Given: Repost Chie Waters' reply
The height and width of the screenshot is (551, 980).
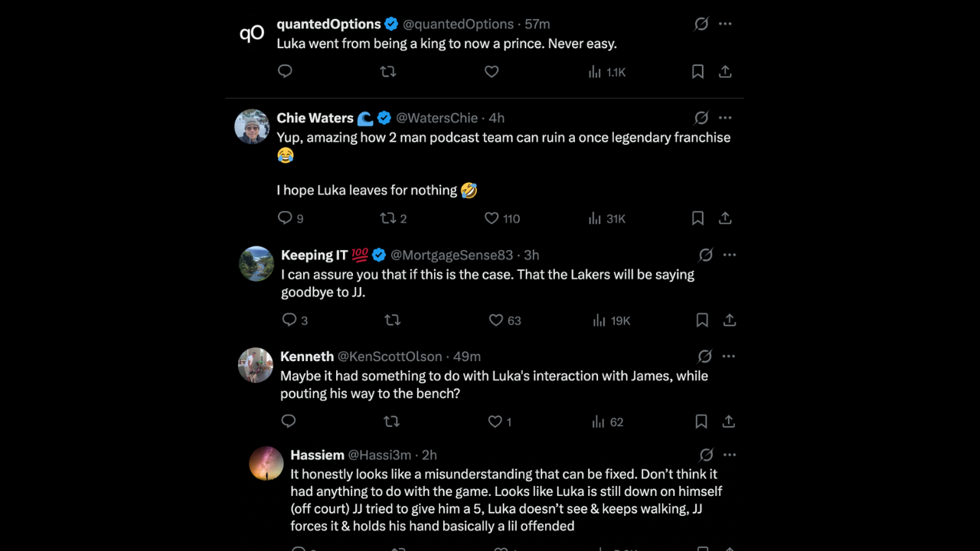Looking at the screenshot, I should coord(388,218).
